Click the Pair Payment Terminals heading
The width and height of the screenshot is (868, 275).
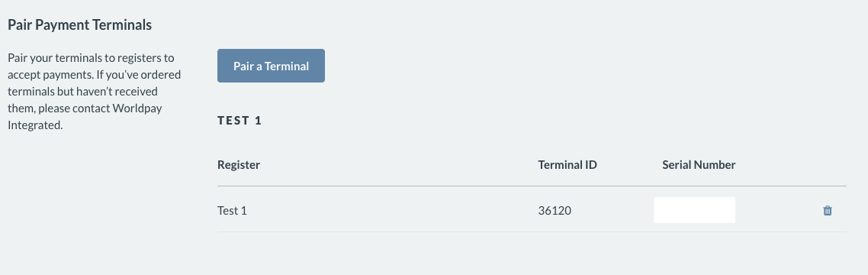pos(80,25)
